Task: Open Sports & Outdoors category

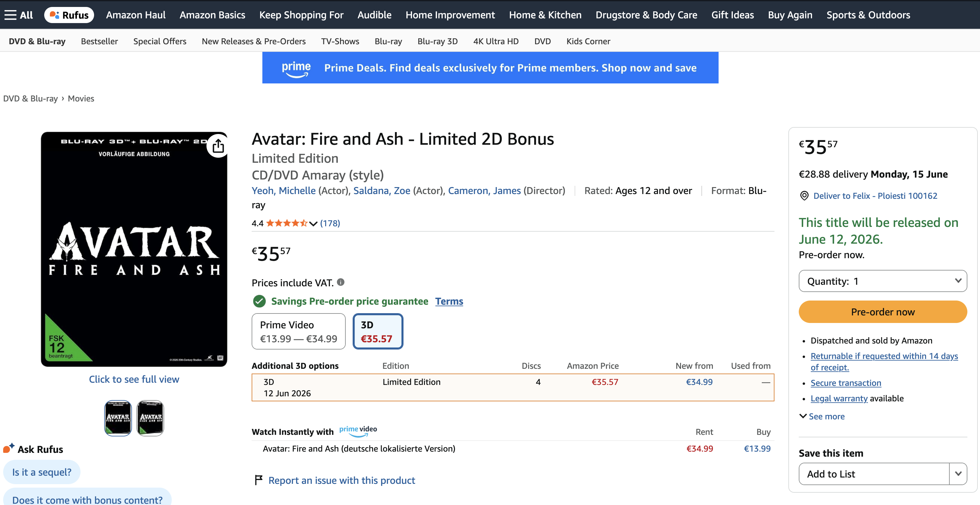Action: click(868, 15)
